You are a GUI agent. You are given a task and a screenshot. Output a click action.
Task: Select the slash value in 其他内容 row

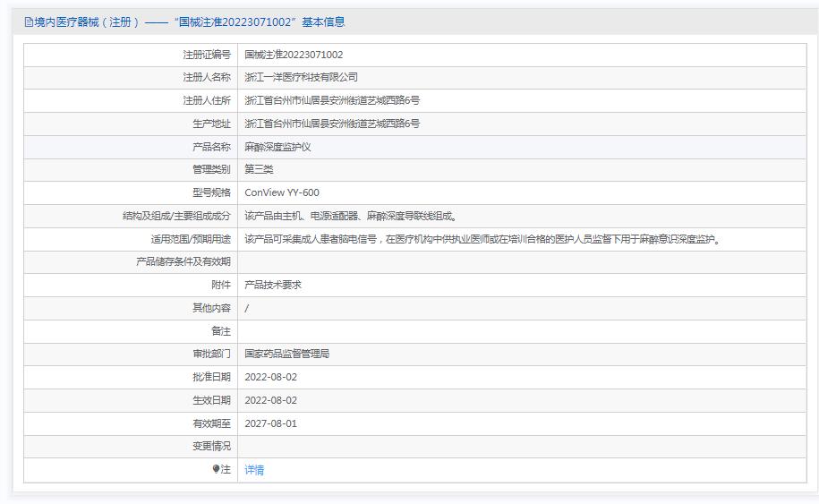click(x=246, y=309)
